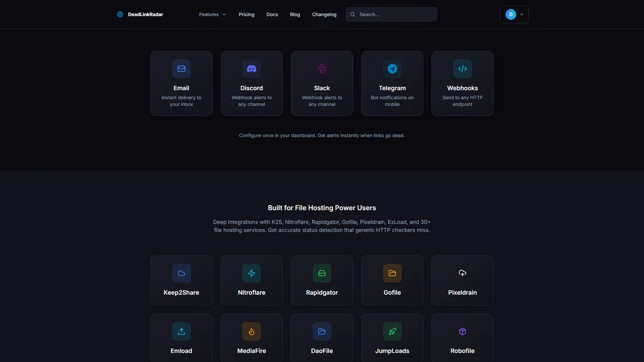This screenshot has width=644, height=362.
Task: Click the MediaFire flame icon
Action: point(252,332)
